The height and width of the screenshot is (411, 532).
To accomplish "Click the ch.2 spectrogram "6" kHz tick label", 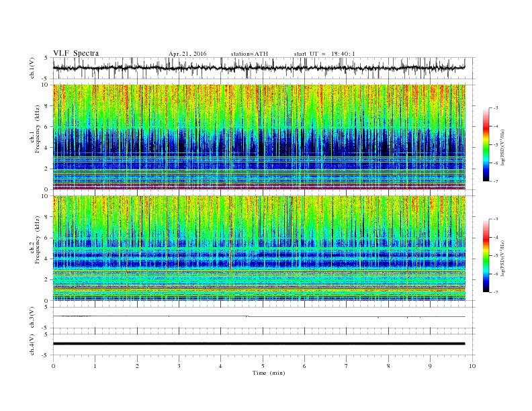I will [x=46, y=238].
